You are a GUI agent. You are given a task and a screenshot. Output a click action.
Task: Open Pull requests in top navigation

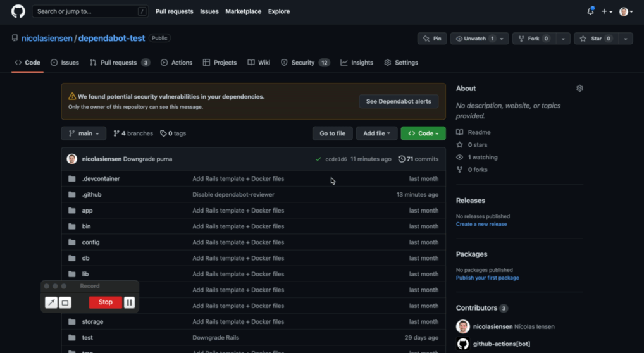coord(174,11)
